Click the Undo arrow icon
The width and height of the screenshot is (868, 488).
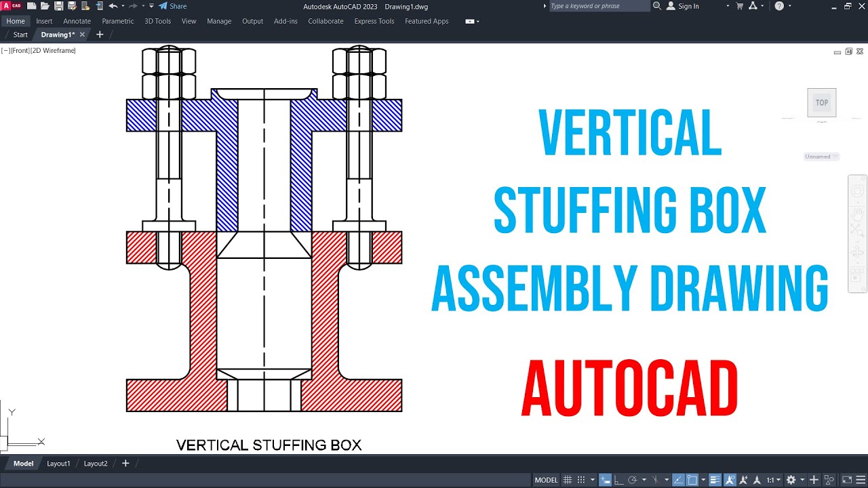click(x=113, y=5)
